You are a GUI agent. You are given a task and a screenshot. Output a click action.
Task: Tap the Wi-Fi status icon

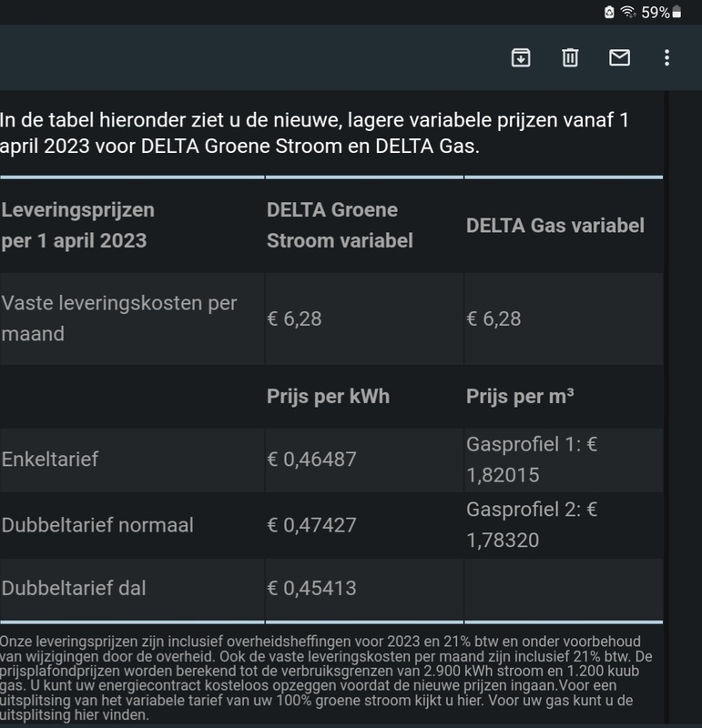(x=628, y=12)
